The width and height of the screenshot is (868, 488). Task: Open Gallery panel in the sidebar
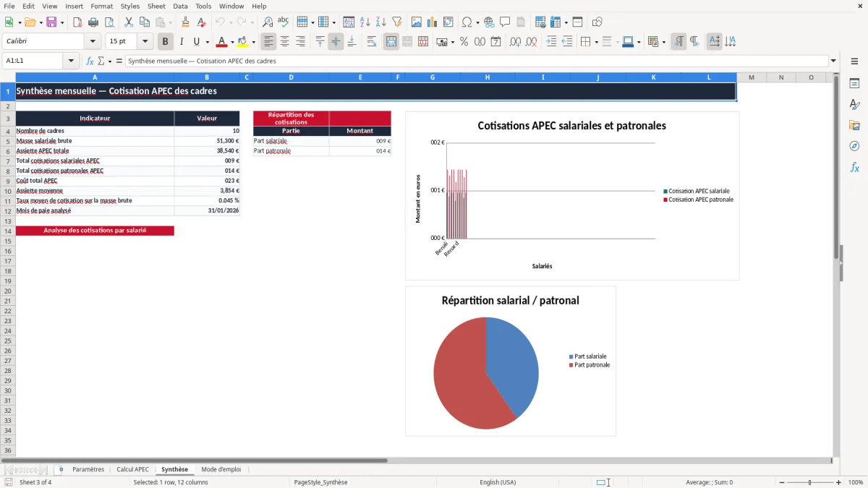(x=854, y=125)
